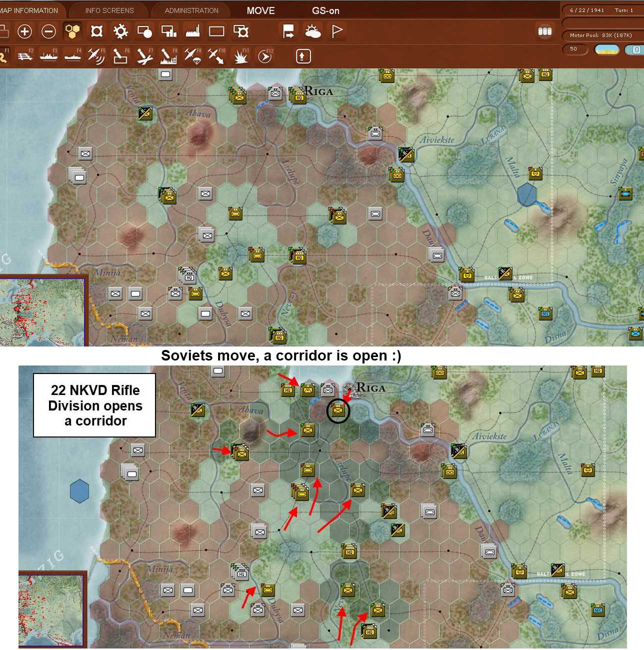644x650 pixels.
Task: Click the minimap in the top map
Action: 42,312
